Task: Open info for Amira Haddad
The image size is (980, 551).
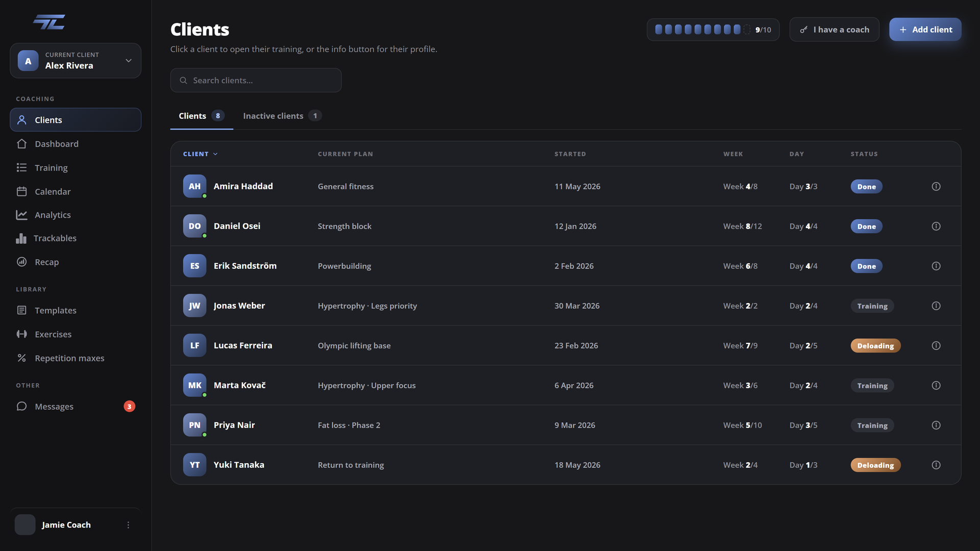Action: tap(936, 186)
